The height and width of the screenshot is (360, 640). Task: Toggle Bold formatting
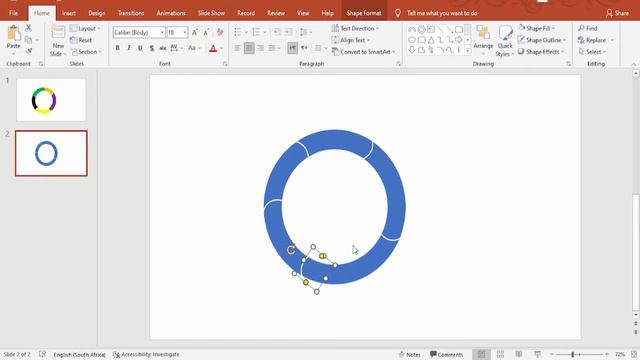pos(118,48)
